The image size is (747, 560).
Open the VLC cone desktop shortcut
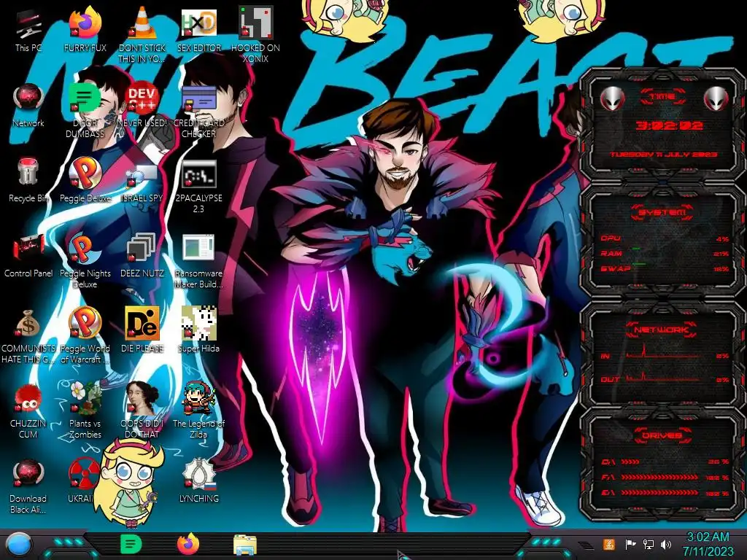tap(142, 34)
